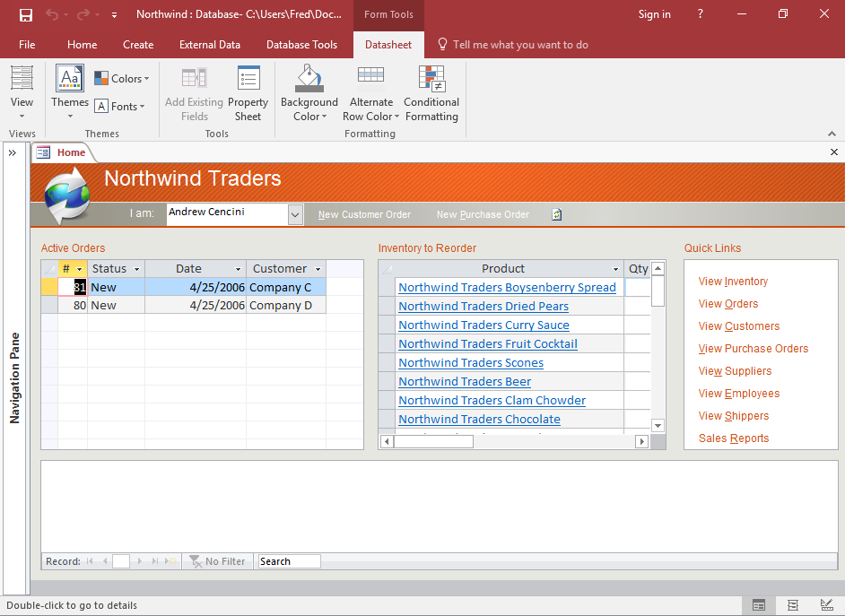Open Conditional Formatting

(x=431, y=92)
